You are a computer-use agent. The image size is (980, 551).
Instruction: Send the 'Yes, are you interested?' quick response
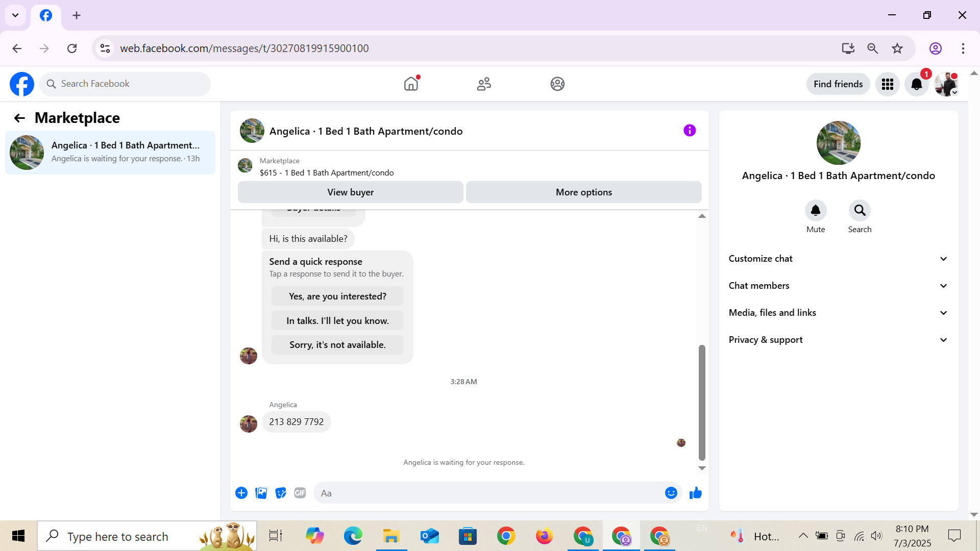(337, 296)
